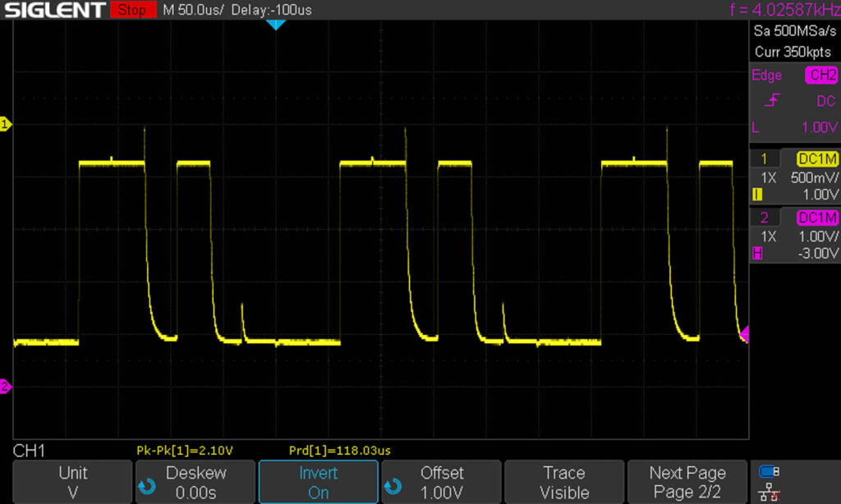Click channel 2 offset -3.00V value
The width and height of the screenshot is (841, 504).
(x=817, y=254)
